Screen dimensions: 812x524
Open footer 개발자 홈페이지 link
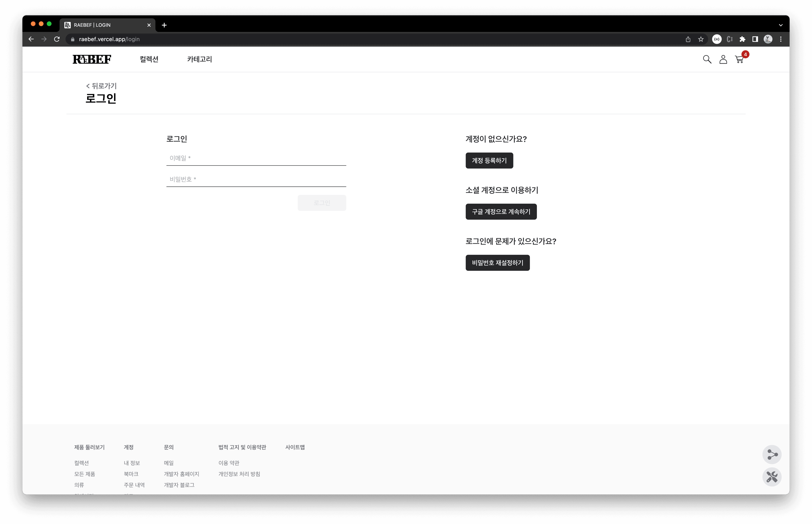point(181,474)
